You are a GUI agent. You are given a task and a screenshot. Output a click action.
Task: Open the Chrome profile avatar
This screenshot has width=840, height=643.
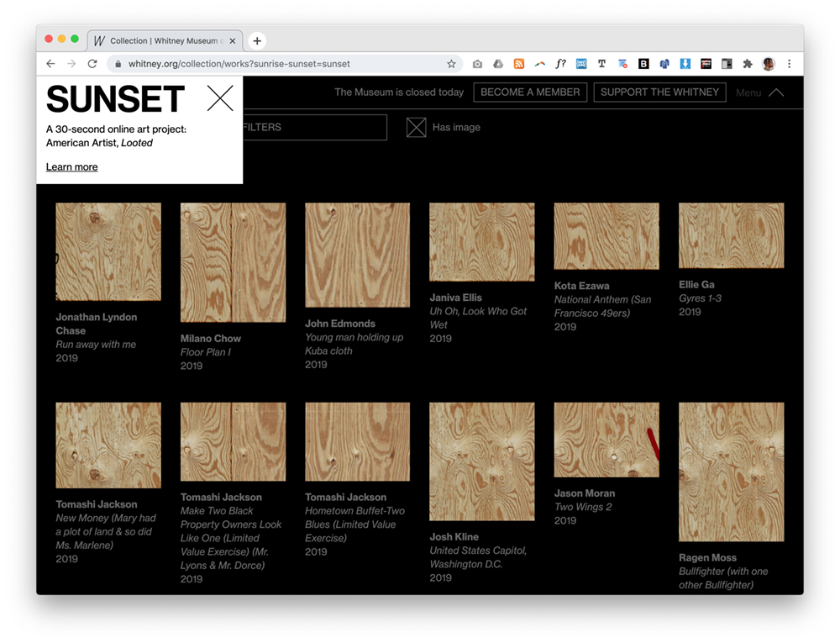[769, 64]
